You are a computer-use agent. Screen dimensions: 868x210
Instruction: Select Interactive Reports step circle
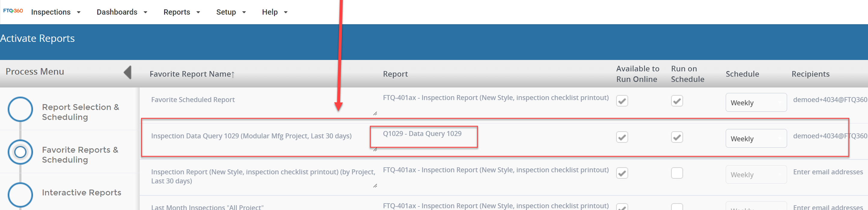(20, 195)
